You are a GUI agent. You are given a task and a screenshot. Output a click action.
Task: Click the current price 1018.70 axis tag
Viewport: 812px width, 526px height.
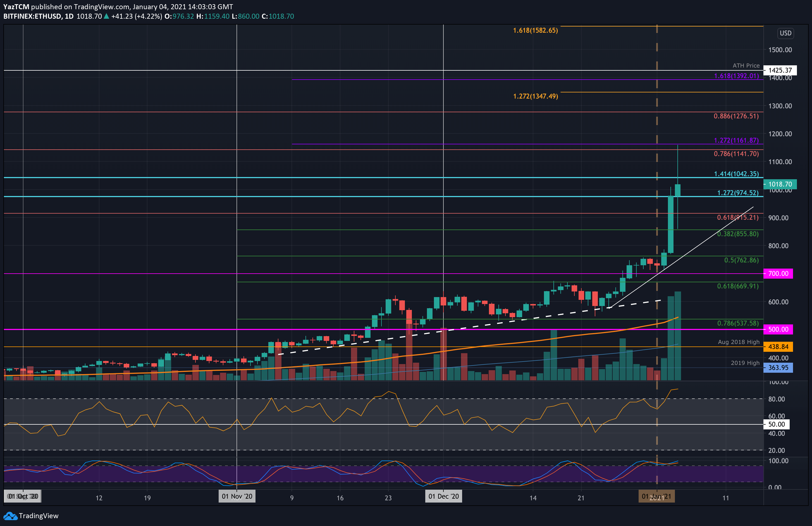coord(780,184)
